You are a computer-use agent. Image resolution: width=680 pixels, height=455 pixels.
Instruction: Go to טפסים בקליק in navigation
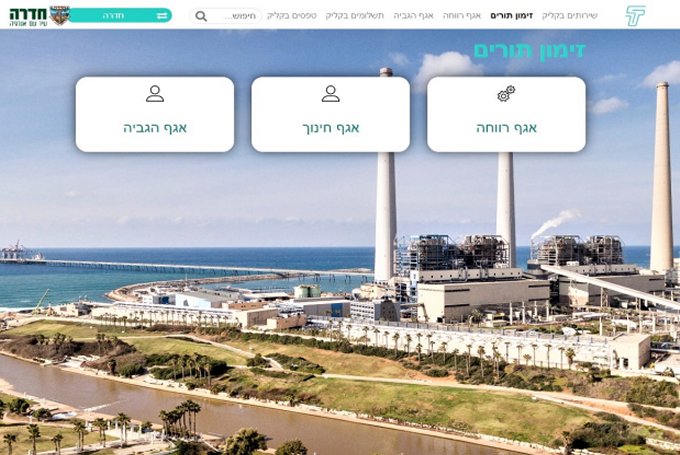pos(291,16)
